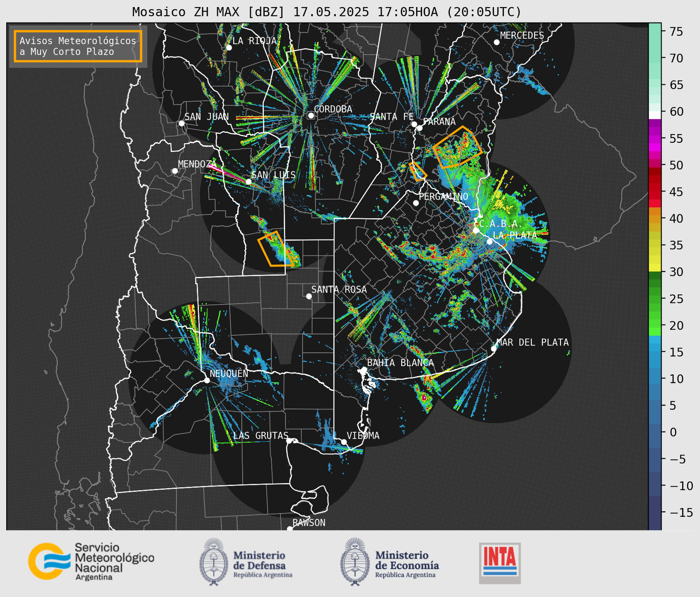Screen dimensions: 700x597
Task: Click the PERGAMINO city marker dot
Action: pos(416,203)
